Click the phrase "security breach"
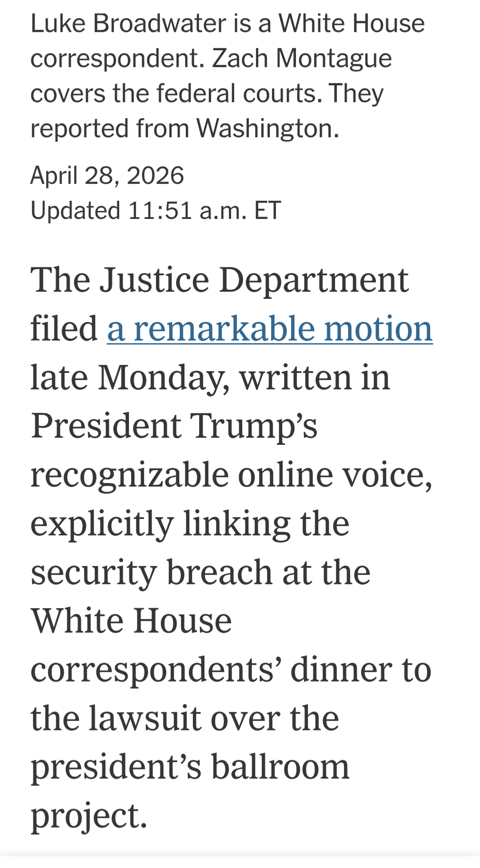Image resolution: width=480 pixels, height=868 pixels. (151, 572)
